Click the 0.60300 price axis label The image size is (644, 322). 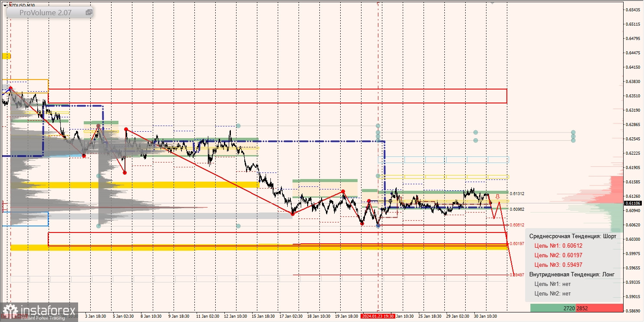tap(633, 239)
